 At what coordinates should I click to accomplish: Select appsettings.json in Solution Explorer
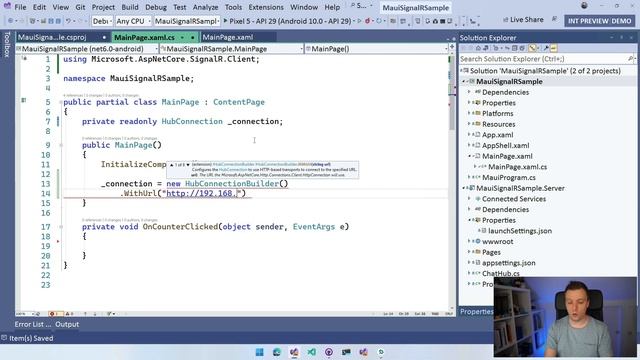[x=509, y=263]
